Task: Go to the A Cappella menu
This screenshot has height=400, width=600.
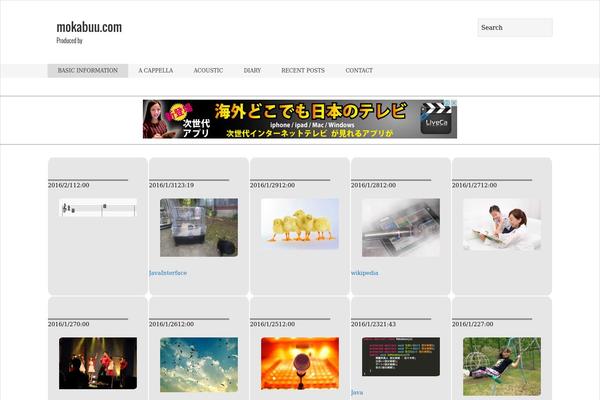Action: point(155,70)
